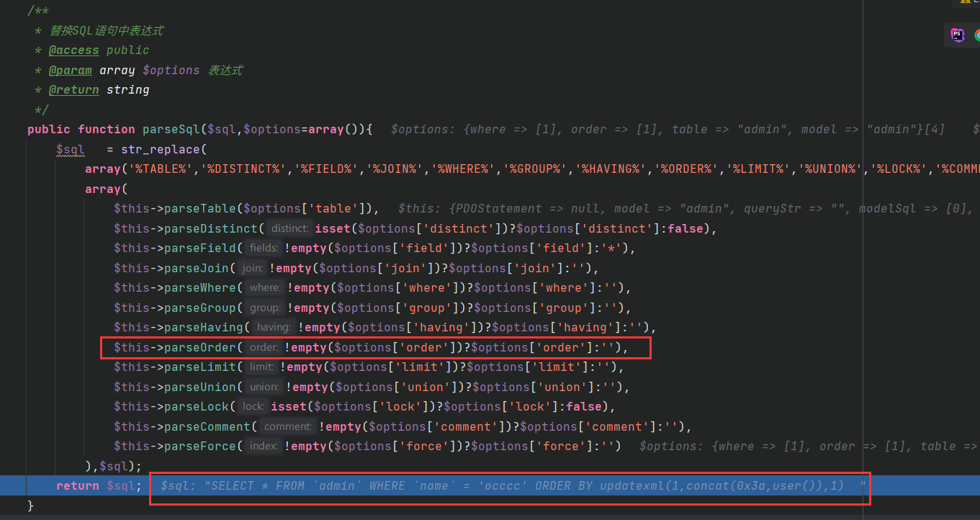Click the 'fields:' parameter hint
980x520 pixels.
tap(263, 248)
